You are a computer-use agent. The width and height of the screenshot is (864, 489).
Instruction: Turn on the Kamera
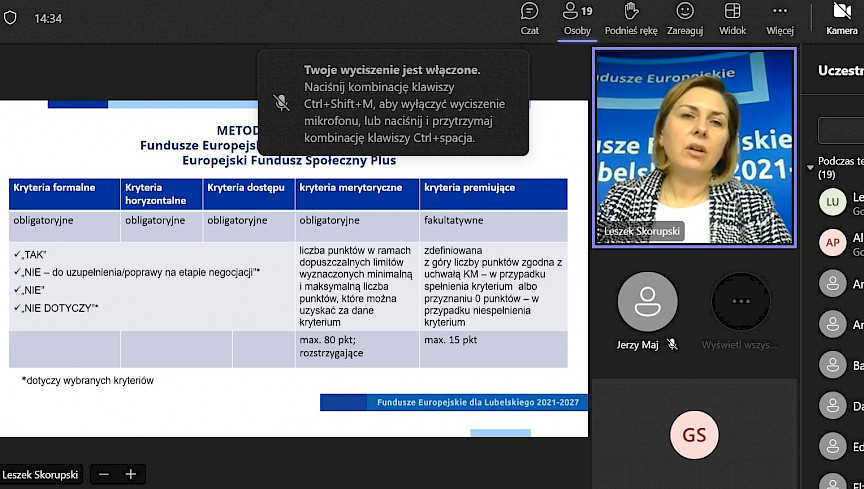point(841,19)
